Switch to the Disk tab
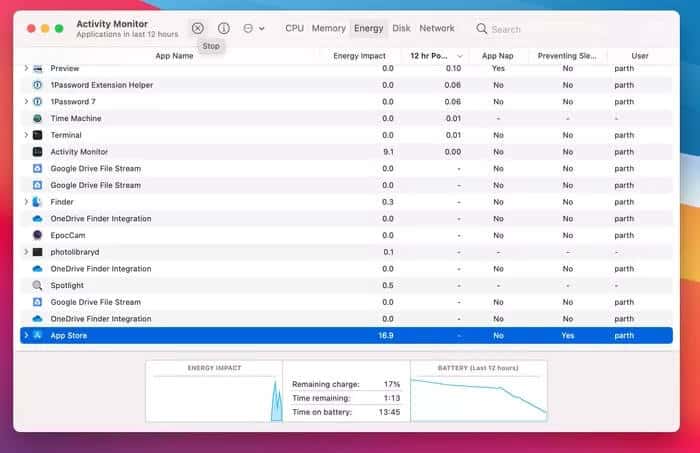Screen dimensions: 700x453 pos(401,28)
